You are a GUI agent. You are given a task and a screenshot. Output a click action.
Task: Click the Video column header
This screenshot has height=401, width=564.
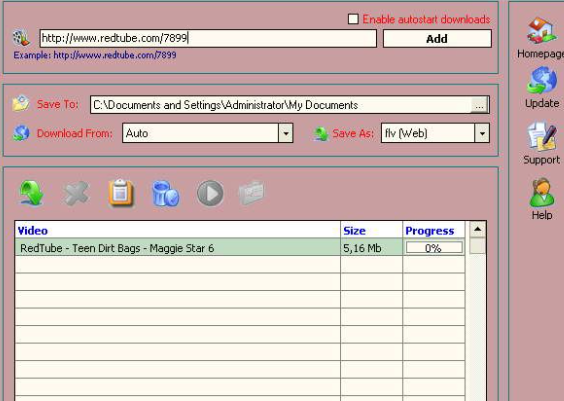click(x=178, y=230)
